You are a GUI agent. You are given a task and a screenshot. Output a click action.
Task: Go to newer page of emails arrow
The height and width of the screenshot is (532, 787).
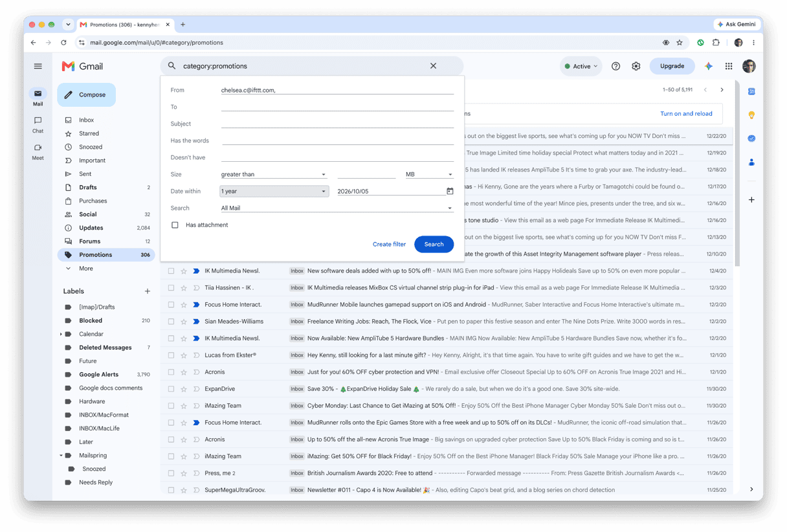[x=705, y=90]
